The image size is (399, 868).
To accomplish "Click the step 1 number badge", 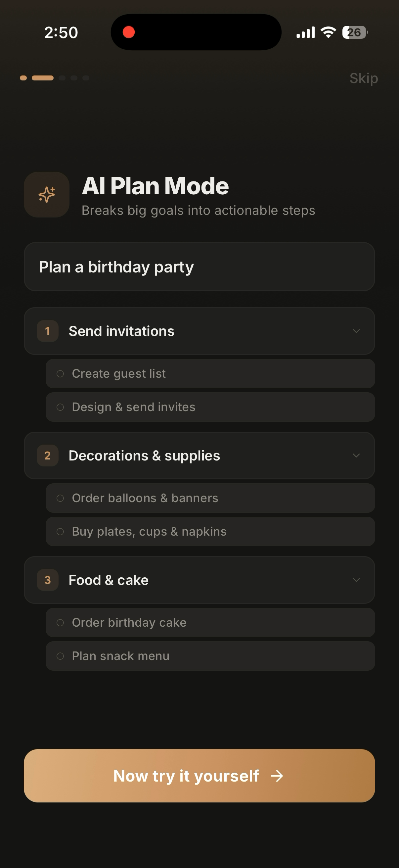I will point(47,331).
